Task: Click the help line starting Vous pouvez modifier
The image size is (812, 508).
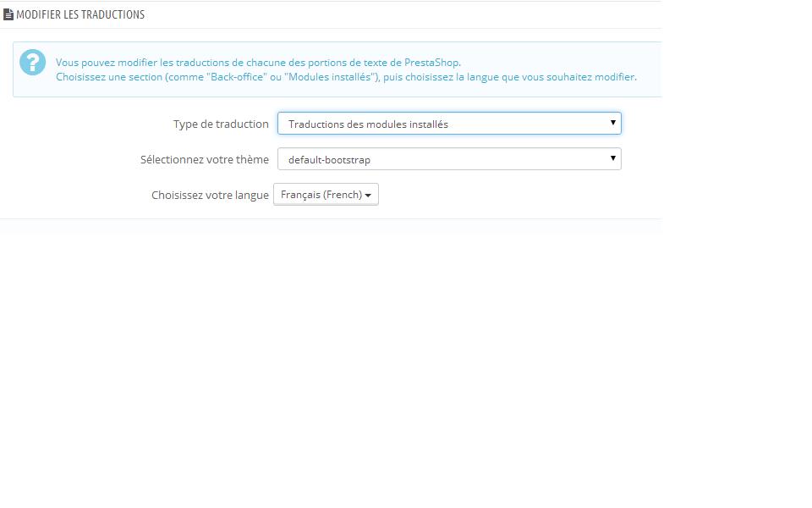Action: [x=258, y=62]
